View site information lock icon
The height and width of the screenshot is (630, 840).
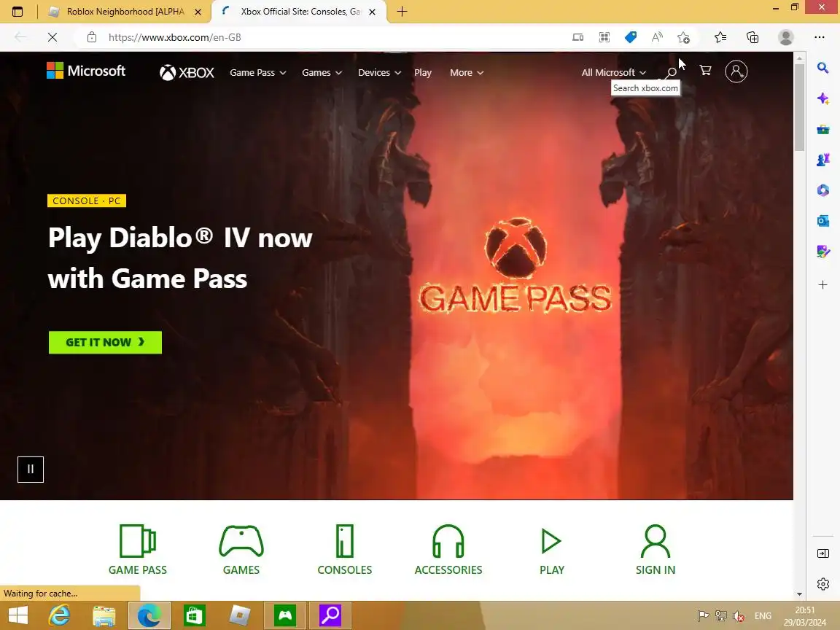point(92,37)
